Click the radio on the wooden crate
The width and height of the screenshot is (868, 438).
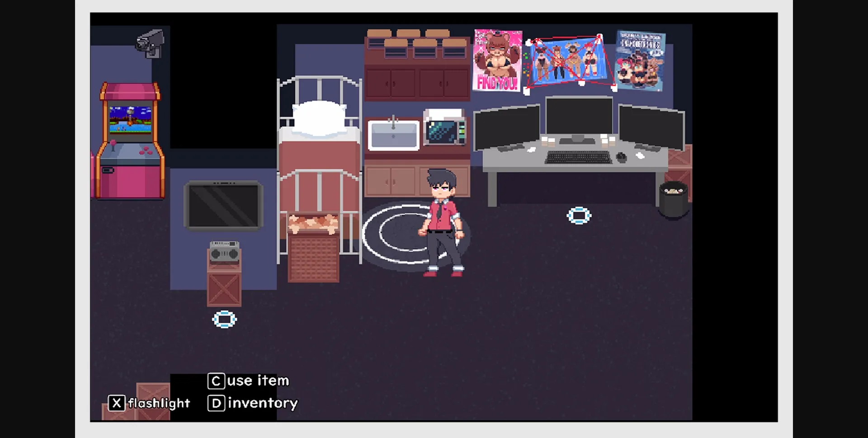click(x=225, y=251)
